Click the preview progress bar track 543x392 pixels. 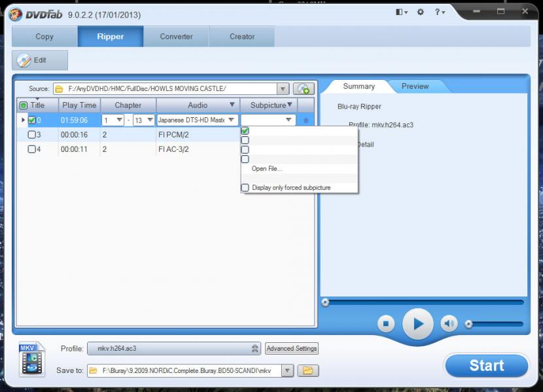coord(426,302)
